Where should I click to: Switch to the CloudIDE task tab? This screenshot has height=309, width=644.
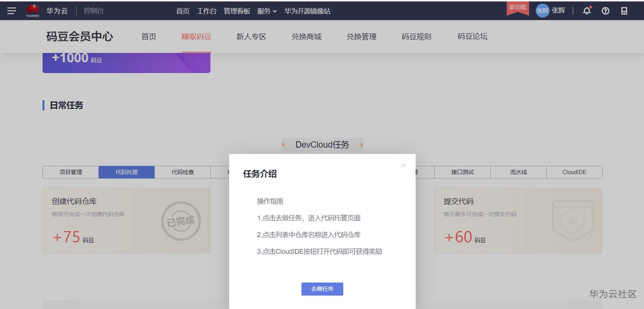574,172
